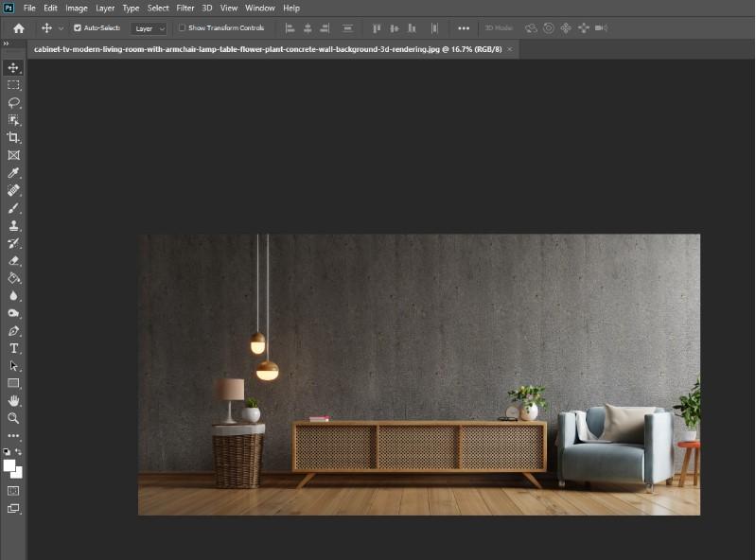Select the Eraser tool
The image size is (756, 560).
[13, 261]
